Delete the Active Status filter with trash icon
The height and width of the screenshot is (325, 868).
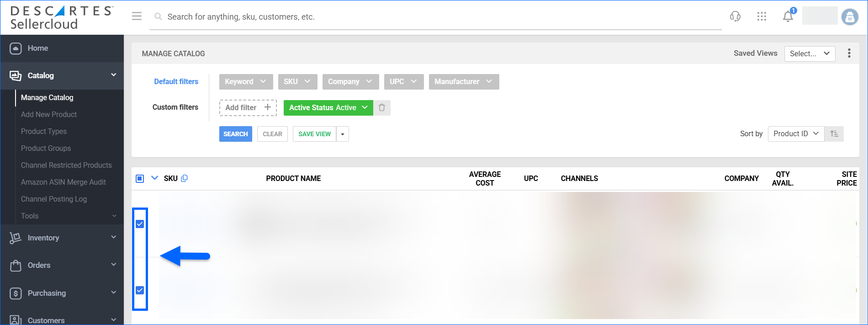[x=382, y=108]
